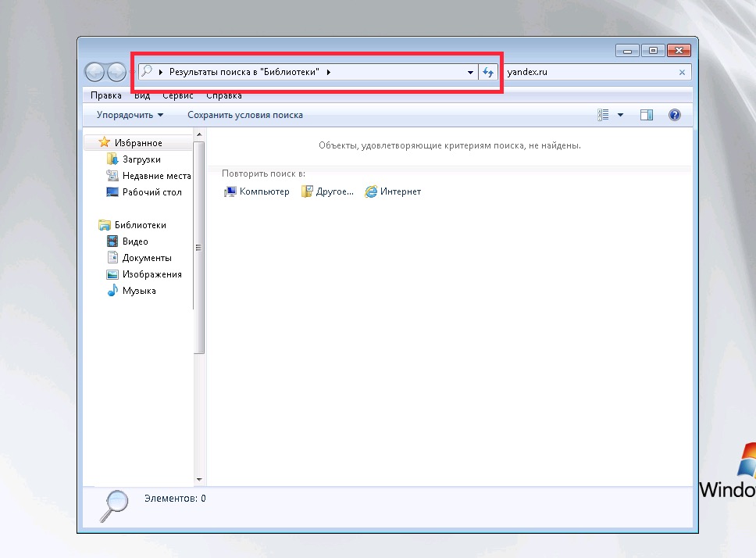
Task: Click the "не найдены" no-results message
Action: 449,145
